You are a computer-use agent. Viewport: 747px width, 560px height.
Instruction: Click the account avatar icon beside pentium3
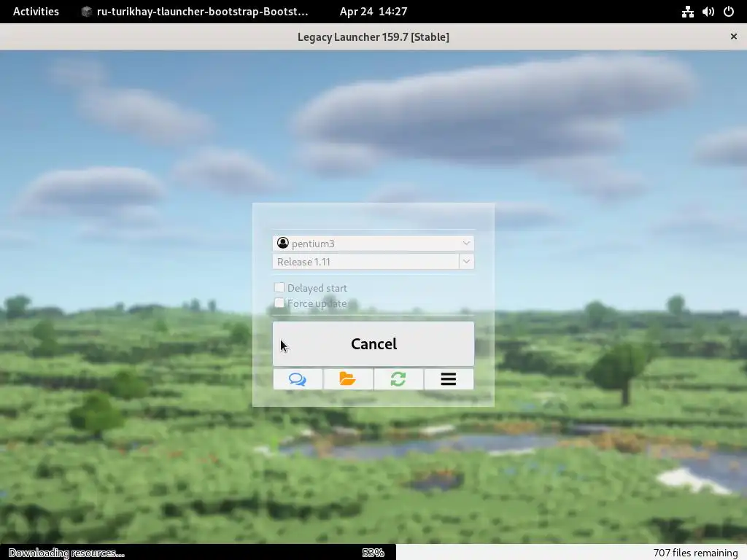282,243
